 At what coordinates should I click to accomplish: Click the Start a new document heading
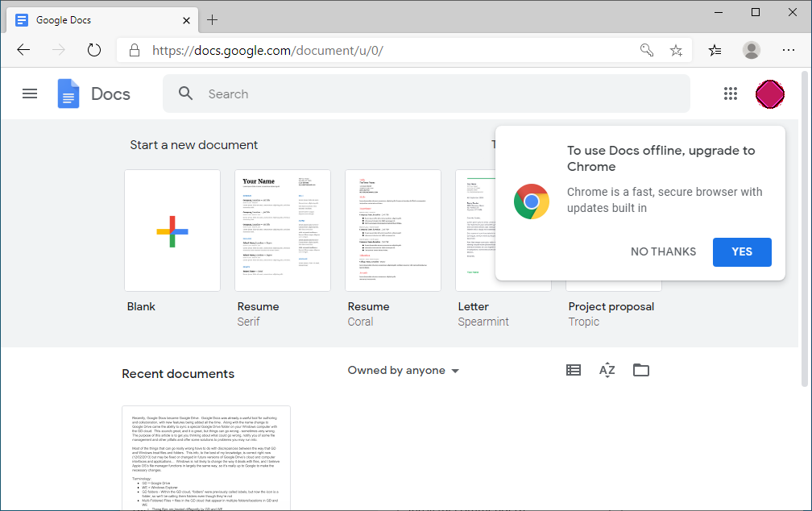pyautogui.click(x=193, y=145)
